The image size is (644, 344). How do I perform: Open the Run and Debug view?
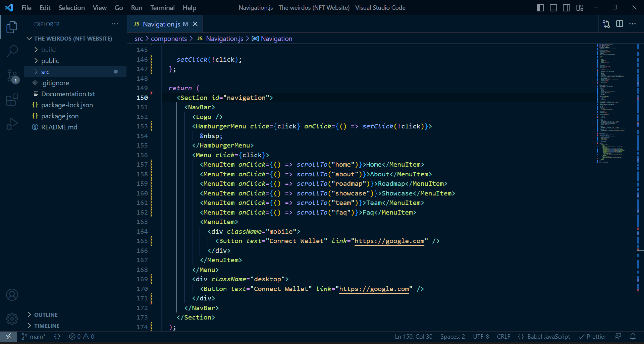coord(12,124)
